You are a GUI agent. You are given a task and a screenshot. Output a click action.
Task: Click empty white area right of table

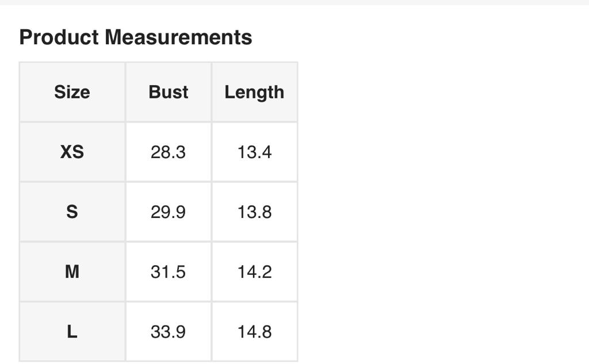[x=443, y=201]
